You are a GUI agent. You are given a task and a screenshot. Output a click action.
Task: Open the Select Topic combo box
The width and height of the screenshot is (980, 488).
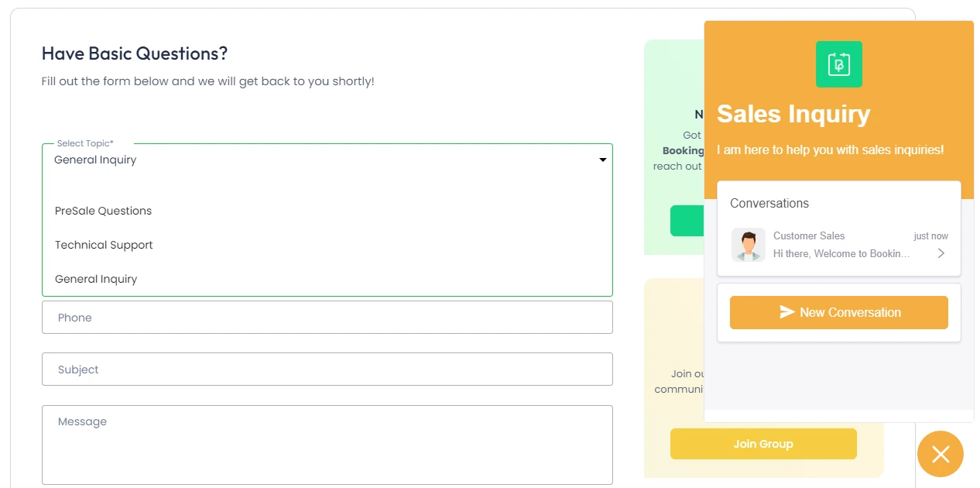pos(327,160)
